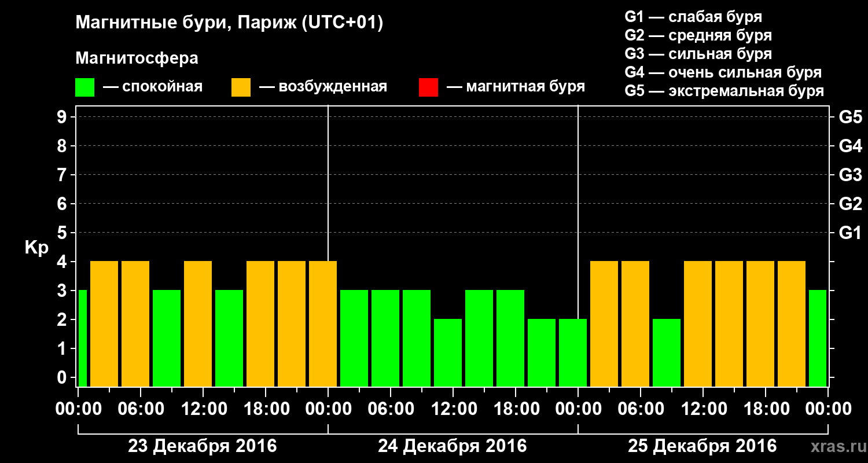The height and width of the screenshot is (463, 868).
Task: Click the '— магнитная буря' legend label
Action: [x=516, y=87]
